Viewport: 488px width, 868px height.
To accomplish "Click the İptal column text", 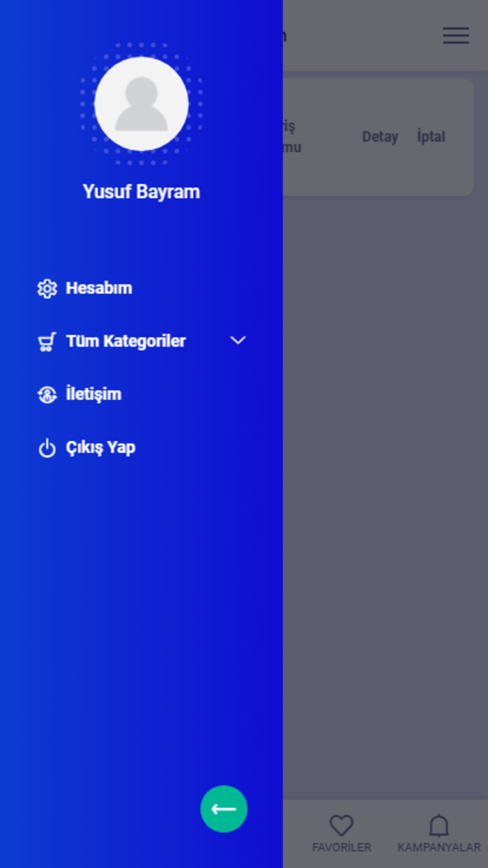I will pos(431,137).
